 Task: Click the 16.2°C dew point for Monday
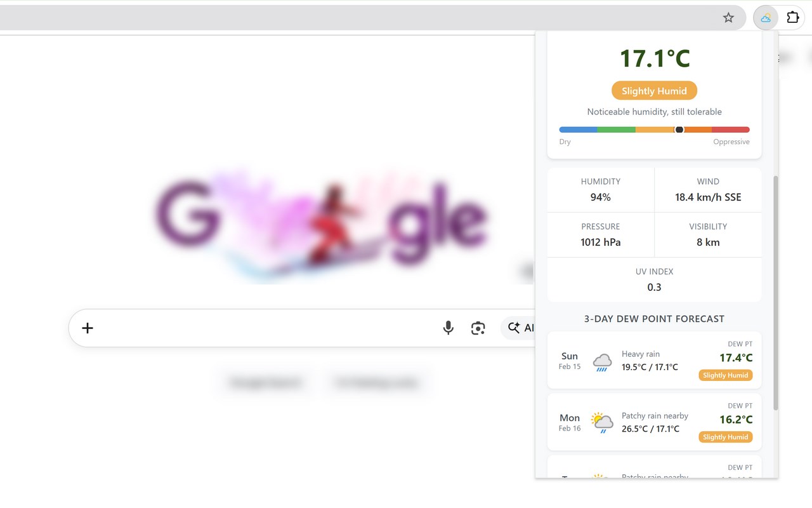tap(736, 420)
